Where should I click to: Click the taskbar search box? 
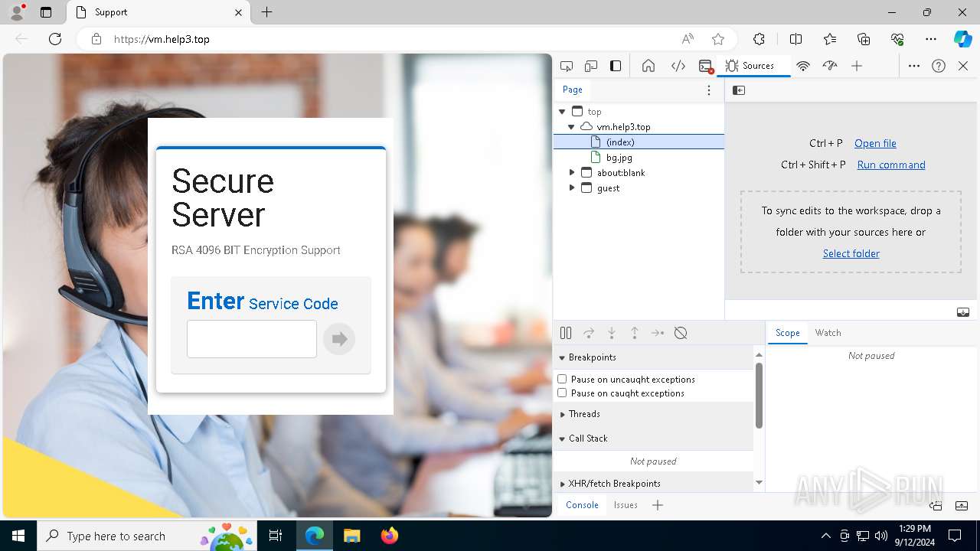pyautogui.click(x=147, y=536)
